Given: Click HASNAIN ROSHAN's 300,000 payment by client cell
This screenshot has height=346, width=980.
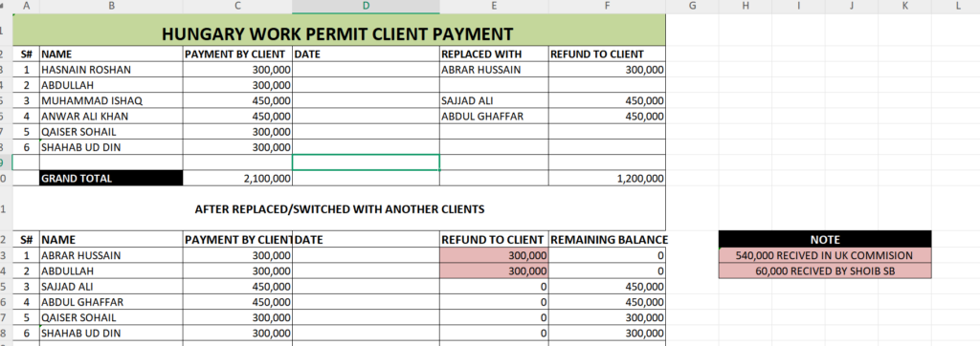Looking at the screenshot, I should click(237, 70).
